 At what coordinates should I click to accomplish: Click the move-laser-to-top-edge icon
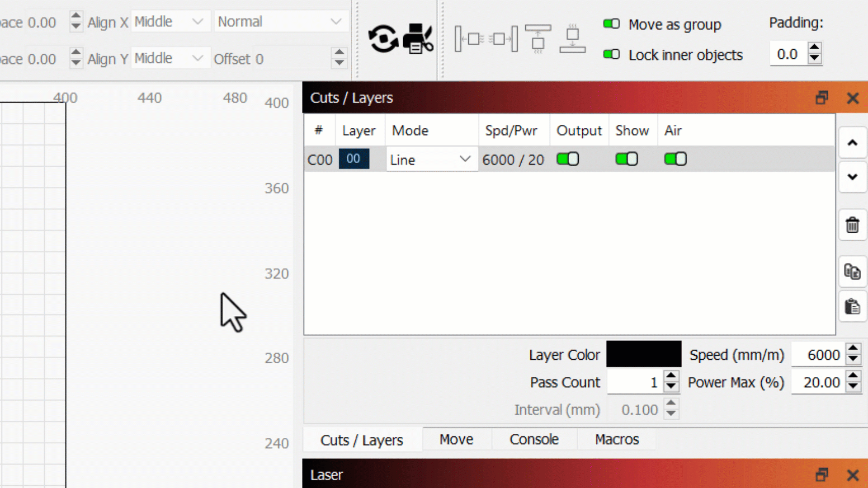(x=538, y=39)
